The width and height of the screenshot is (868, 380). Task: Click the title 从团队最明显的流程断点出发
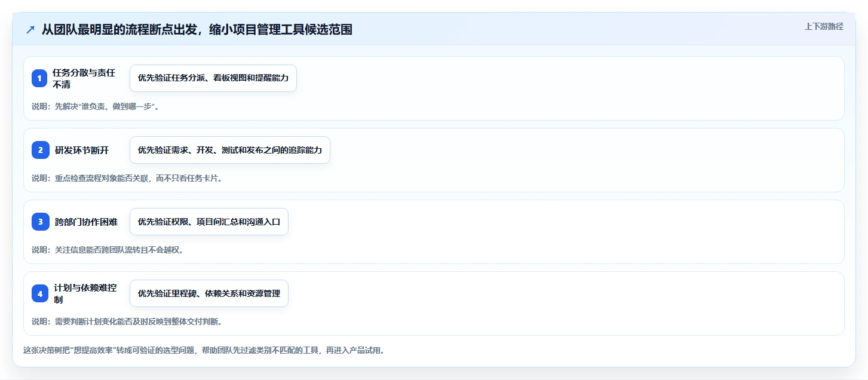pyautogui.click(x=197, y=29)
